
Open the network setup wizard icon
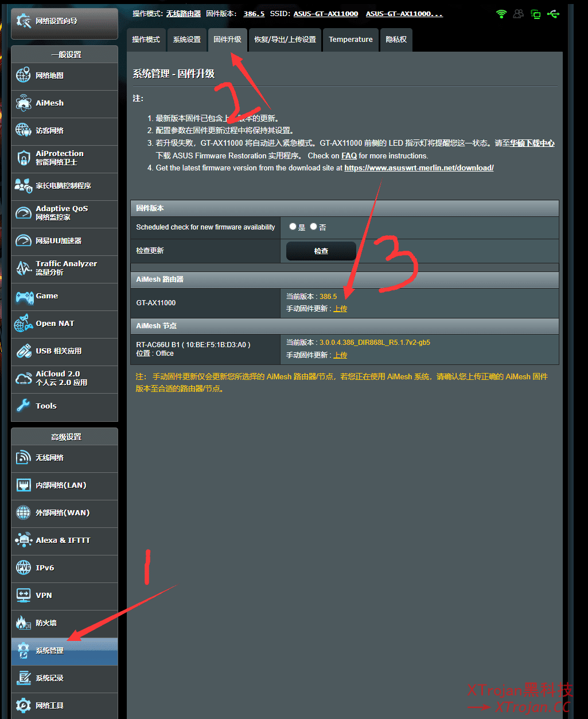[24, 21]
